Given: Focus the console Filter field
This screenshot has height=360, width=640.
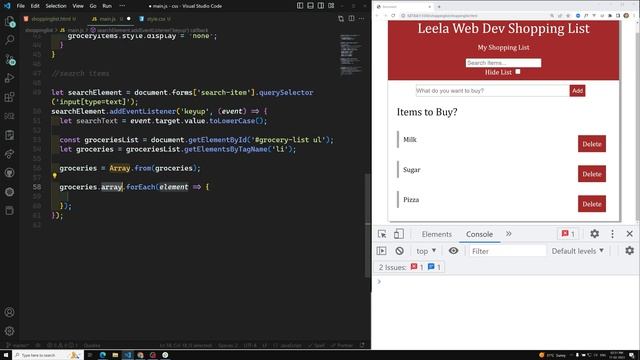Looking at the screenshot, I should [507, 251].
